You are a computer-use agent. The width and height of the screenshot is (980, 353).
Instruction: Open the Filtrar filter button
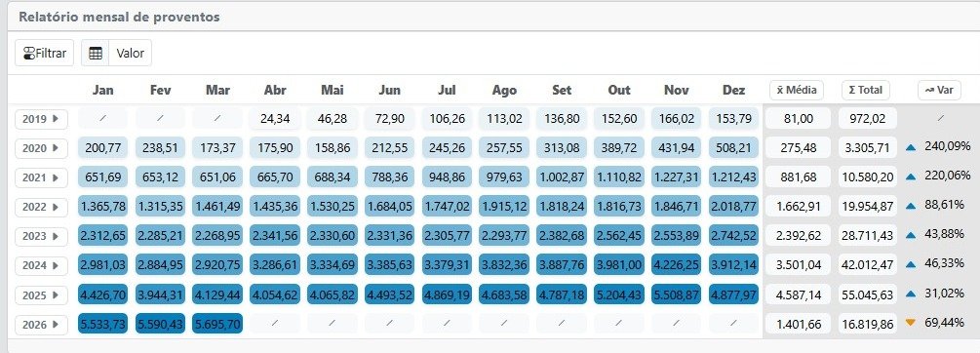click(x=45, y=53)
